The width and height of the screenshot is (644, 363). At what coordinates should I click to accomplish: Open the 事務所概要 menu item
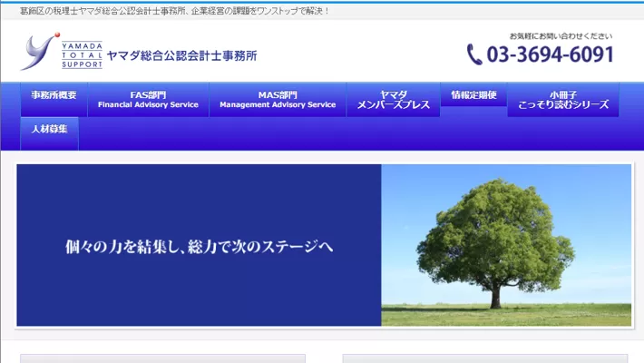(54, 100)
